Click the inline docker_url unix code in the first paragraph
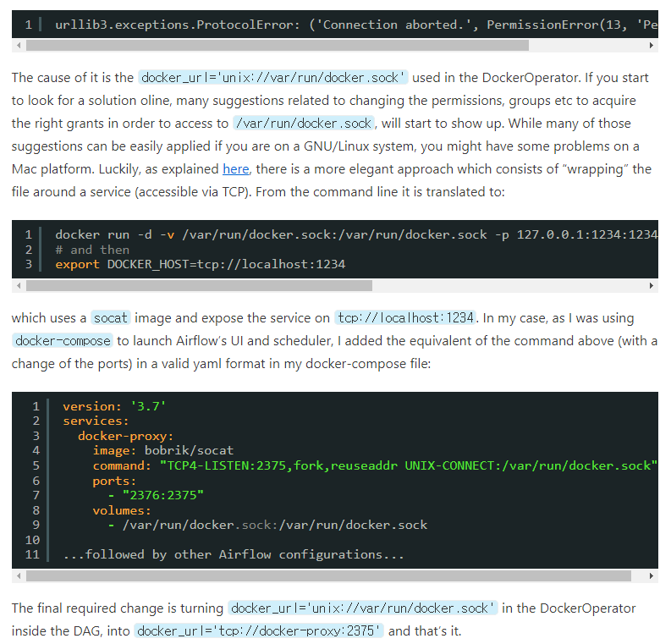This screenshot has height=644, width=671. [273, 78]
